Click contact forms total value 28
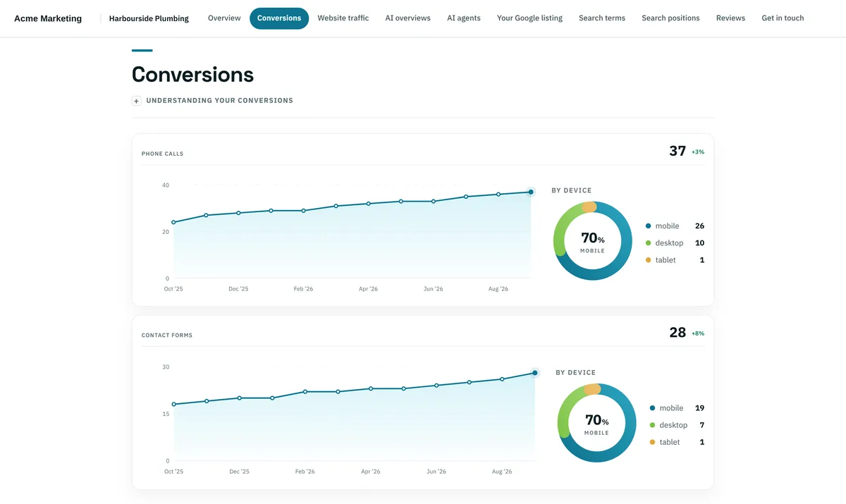Screen dimensions: 846x504 [x=678, y=333]
